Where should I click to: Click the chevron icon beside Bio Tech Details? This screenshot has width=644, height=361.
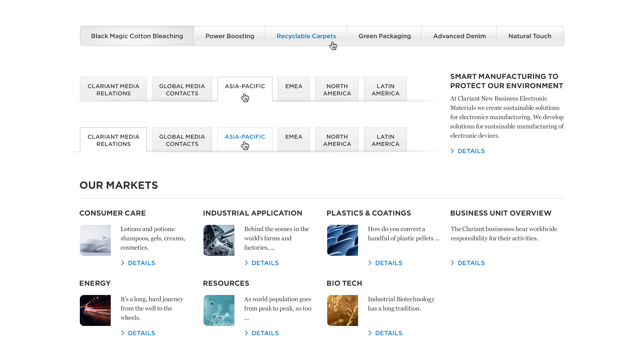(x=370, y=333)
